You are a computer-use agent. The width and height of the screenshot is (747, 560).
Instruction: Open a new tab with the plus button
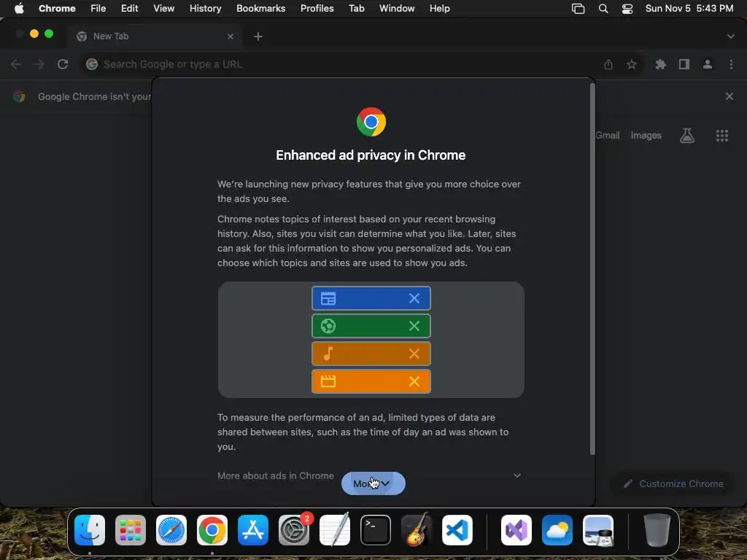point(258,36)
